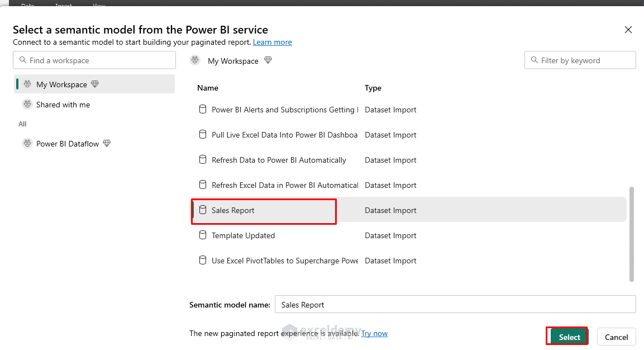Click the dataset icon for Sales Report
This screenshot has height=350, width=644.
click(203, 210)
